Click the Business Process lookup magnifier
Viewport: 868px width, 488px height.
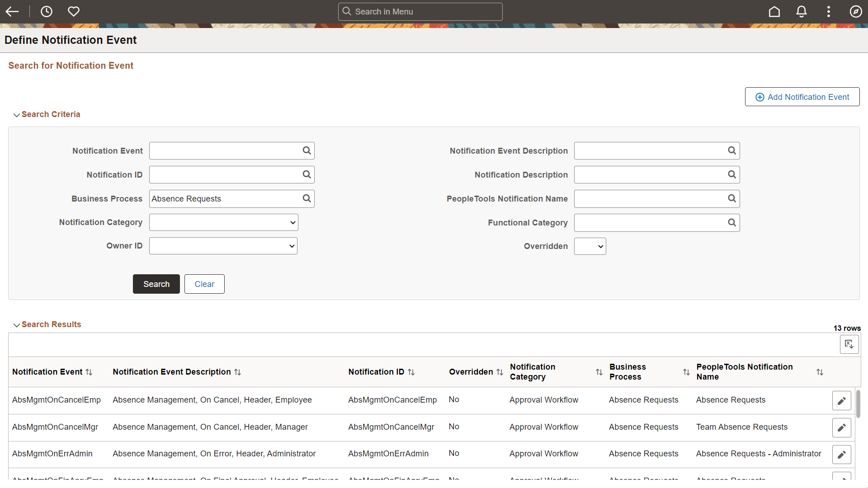click(x=307, y=198)
